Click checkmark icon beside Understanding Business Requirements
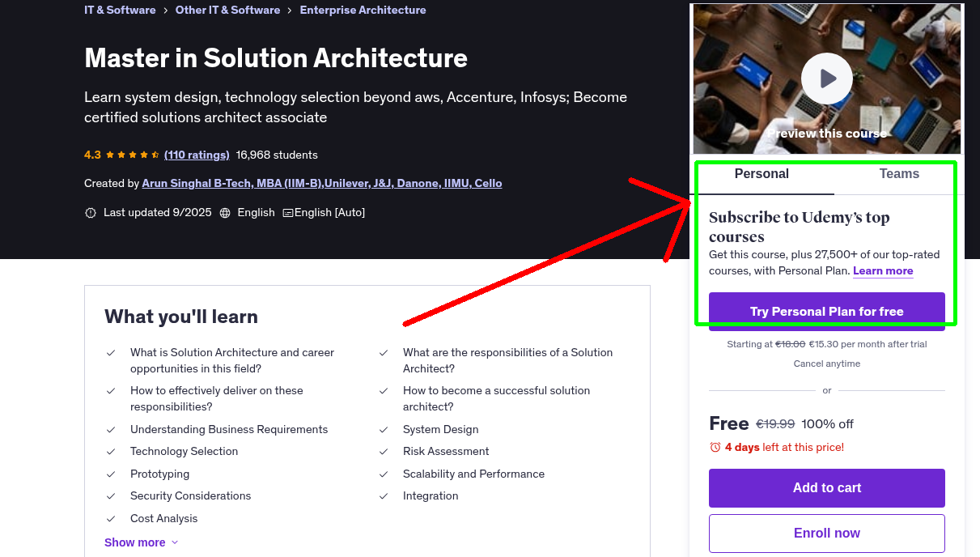The height and width of the screenshot is (557, 980). point(111,430)
